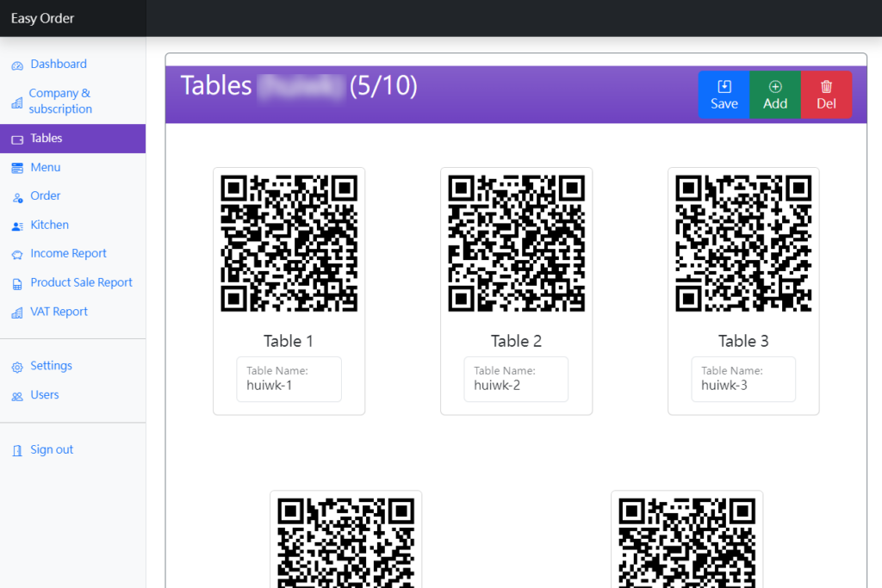View the Income Report
Screen dimensions: 882x588
[68, 253]
